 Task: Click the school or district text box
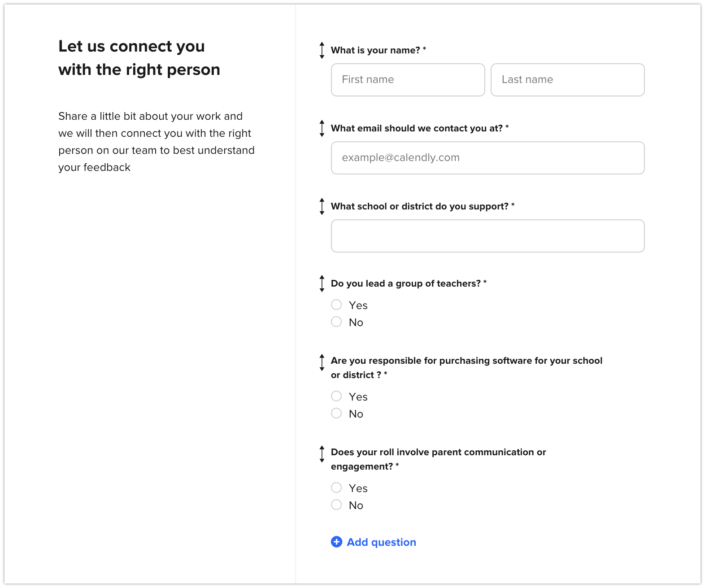click(x=487, y=236)
